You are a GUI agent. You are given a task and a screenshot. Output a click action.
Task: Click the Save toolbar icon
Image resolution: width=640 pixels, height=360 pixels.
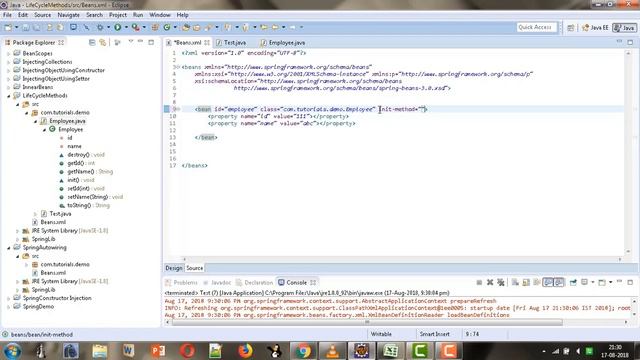pos(25,27)
